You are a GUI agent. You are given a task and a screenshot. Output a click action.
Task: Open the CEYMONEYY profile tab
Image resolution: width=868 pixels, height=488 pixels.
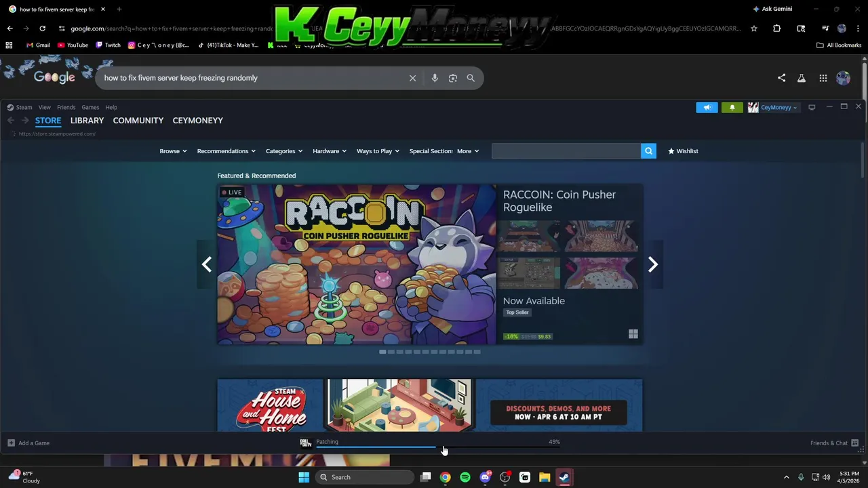[x=198, y=120]
